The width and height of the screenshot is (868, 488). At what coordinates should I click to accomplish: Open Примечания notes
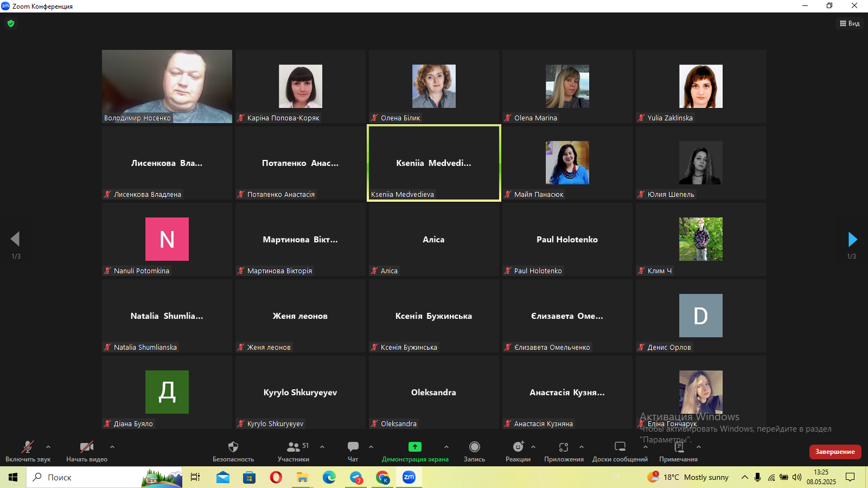679,451
